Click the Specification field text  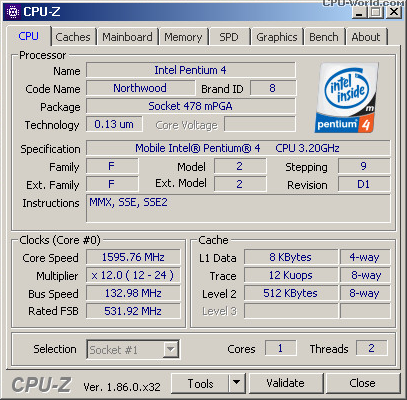pyautogui.click(x=238, y=148)
